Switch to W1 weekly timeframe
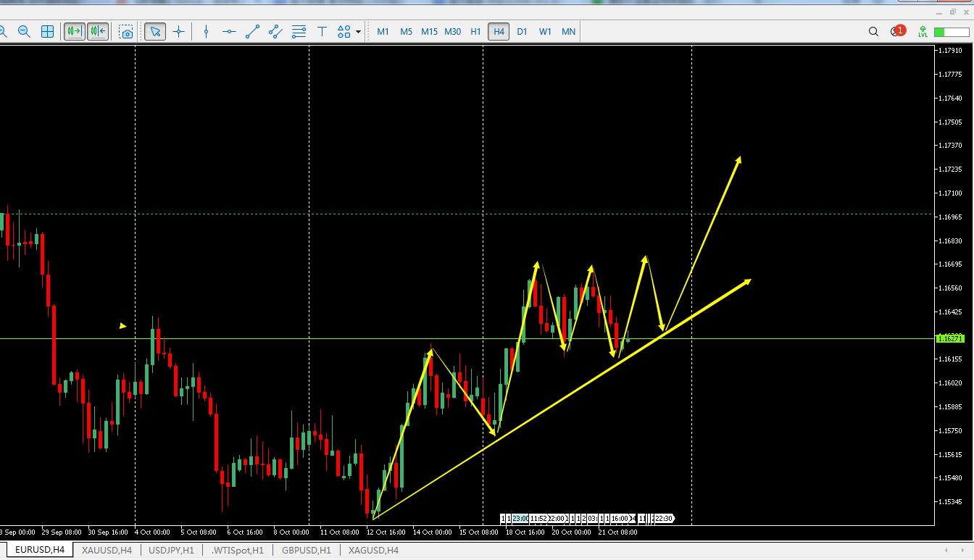 [x=545, y=31]
